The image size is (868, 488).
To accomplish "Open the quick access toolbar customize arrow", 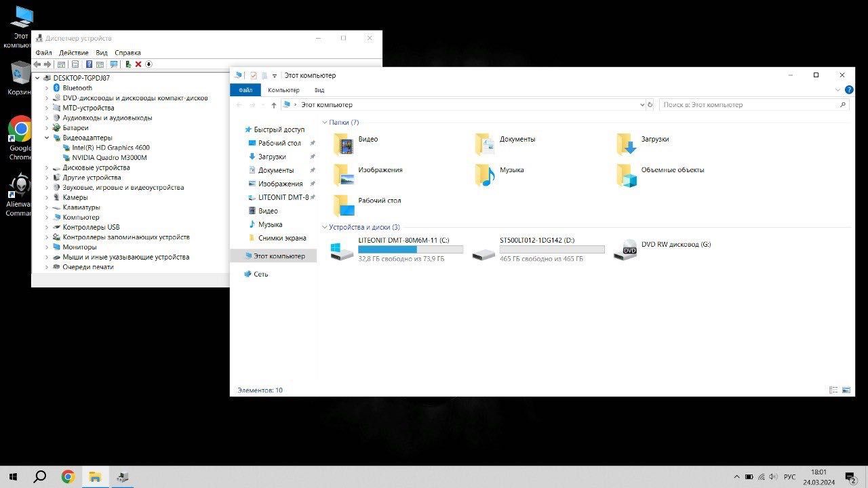I will pyautogui.click(x=275, y=76).
